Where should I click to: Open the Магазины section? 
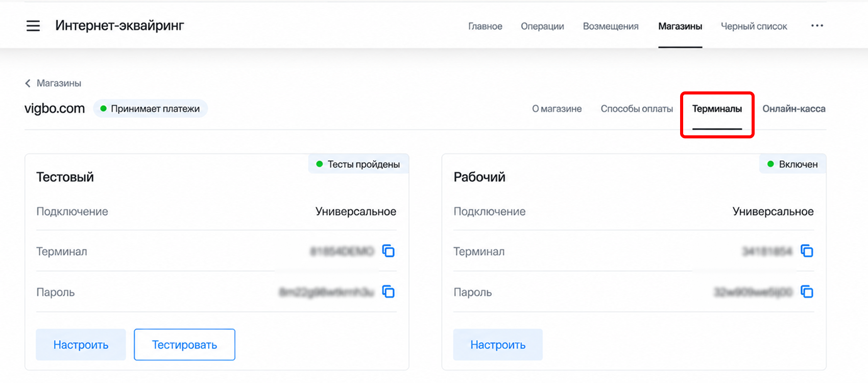coord(680,26)
